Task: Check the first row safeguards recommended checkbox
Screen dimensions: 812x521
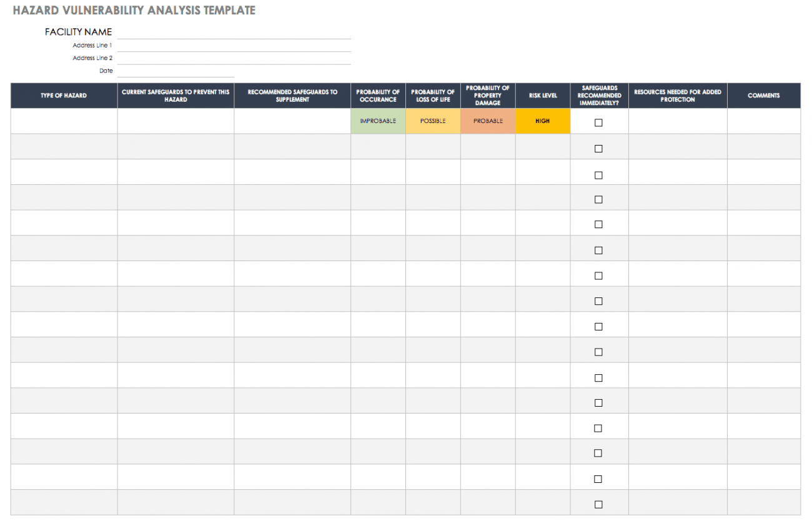Action: click(598, 123)
